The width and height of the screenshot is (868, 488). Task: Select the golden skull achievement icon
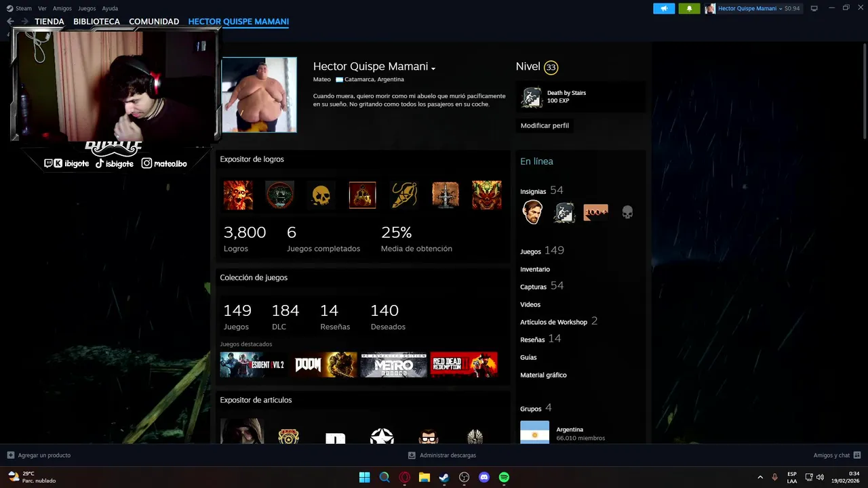321,195
